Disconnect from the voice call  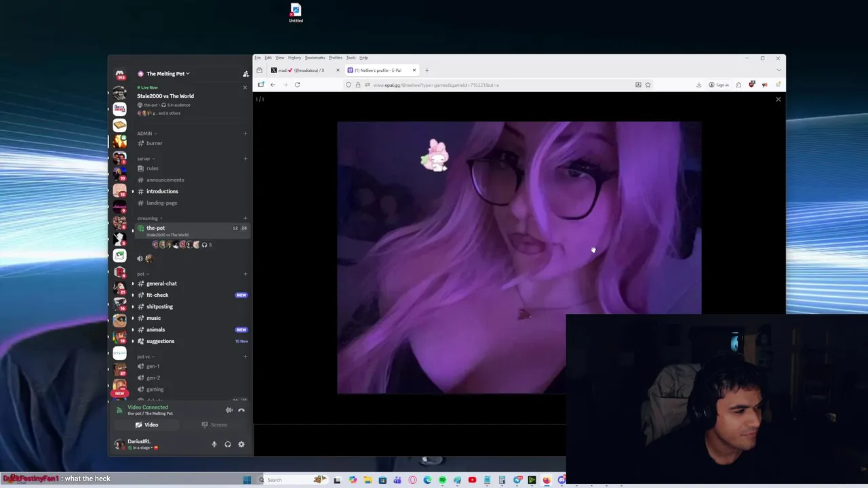tap(241, 410)
